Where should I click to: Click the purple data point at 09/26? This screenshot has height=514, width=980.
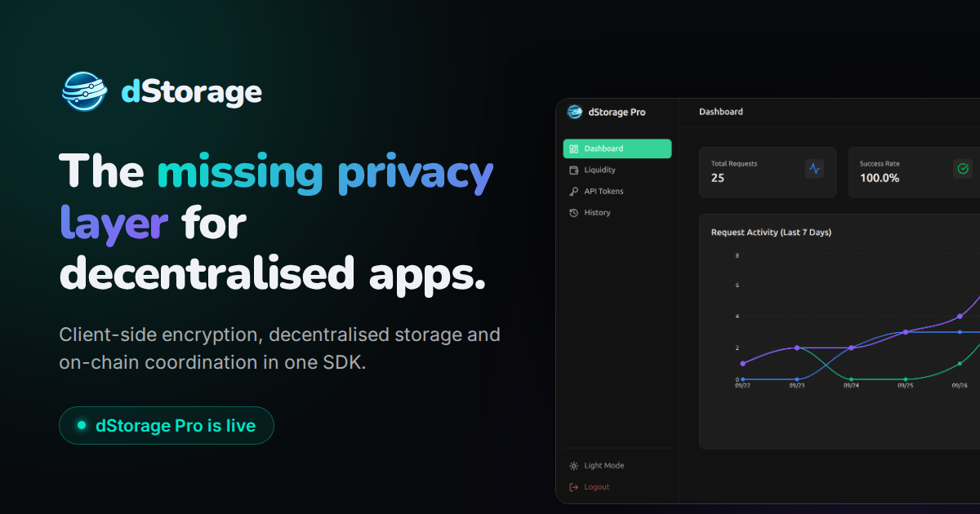click(x=960, y=317)
